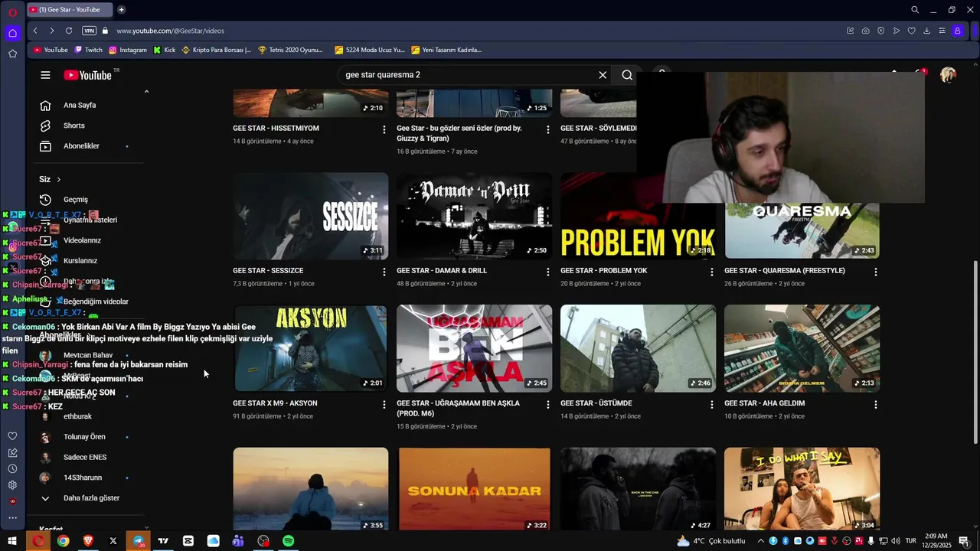
Task: Open the Tetris 2020 Oyunu bookmark
Action: [x=291, y=50]
